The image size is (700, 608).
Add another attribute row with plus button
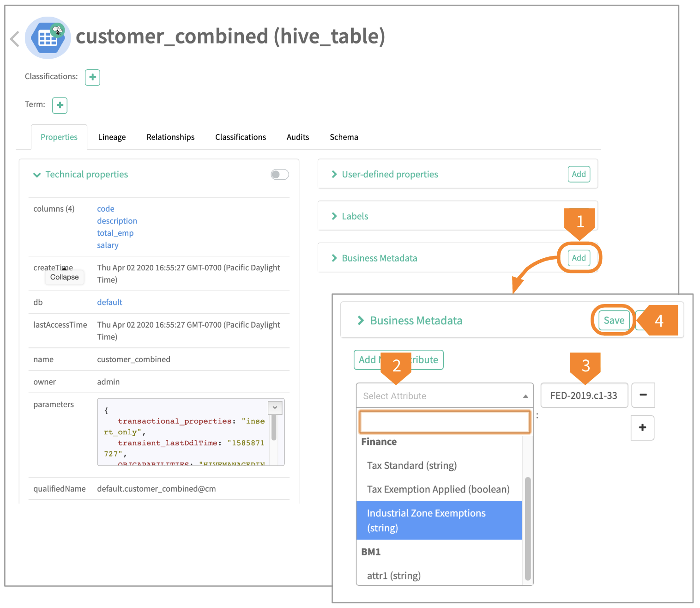(642, 428)
